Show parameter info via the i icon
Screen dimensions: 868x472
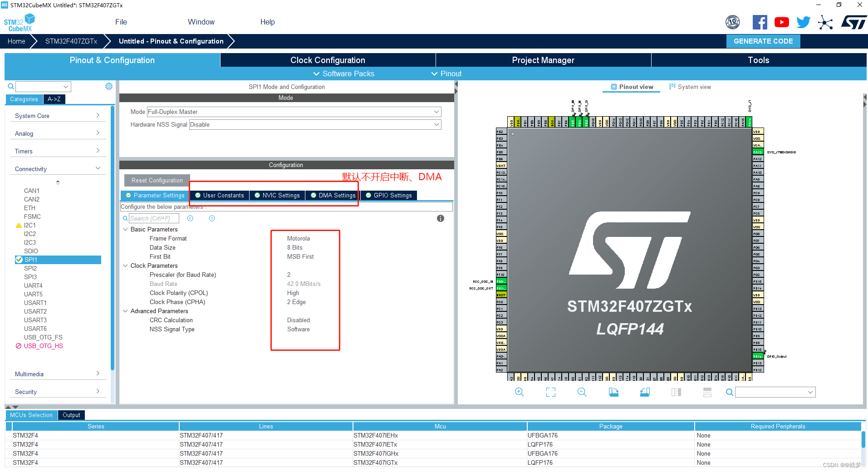[x=440, y=218]
